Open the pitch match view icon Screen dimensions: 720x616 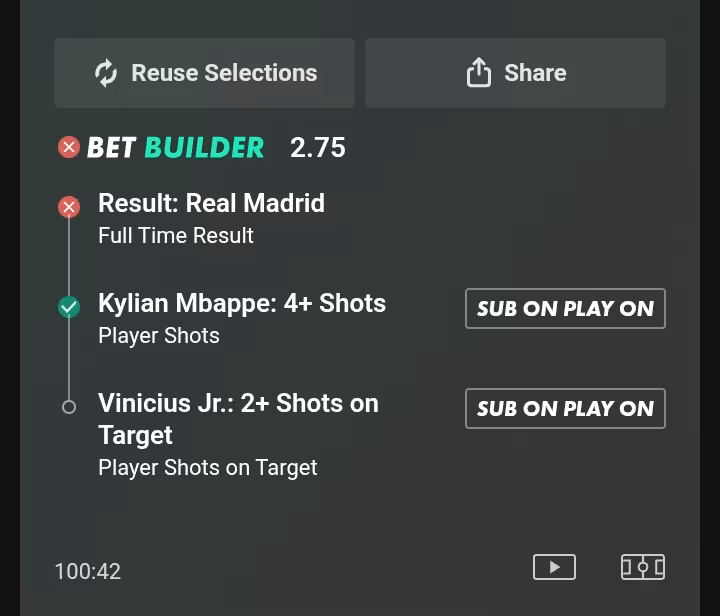[x=643, y=567]
